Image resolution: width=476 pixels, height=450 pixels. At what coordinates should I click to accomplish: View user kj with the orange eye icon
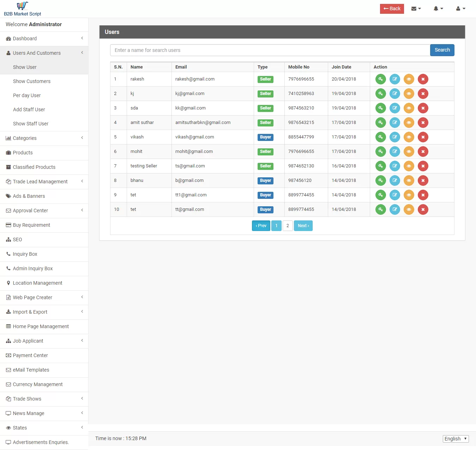[409, 94]
